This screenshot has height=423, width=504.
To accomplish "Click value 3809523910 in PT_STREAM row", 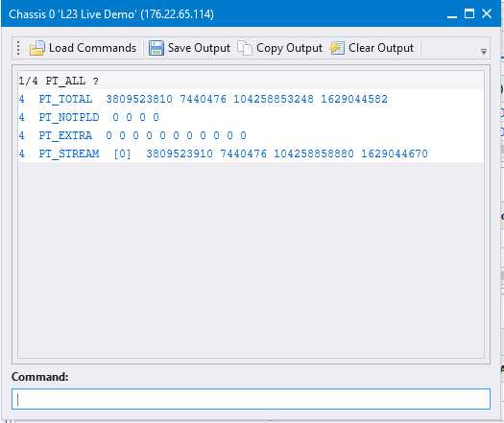I will click(x=180, y=153).
